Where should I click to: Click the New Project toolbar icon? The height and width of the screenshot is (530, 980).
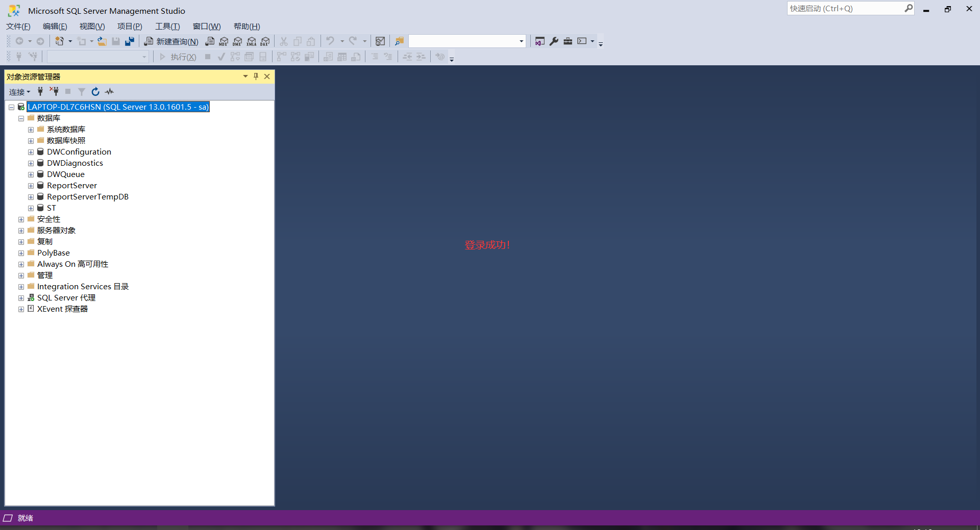[59, 41]
